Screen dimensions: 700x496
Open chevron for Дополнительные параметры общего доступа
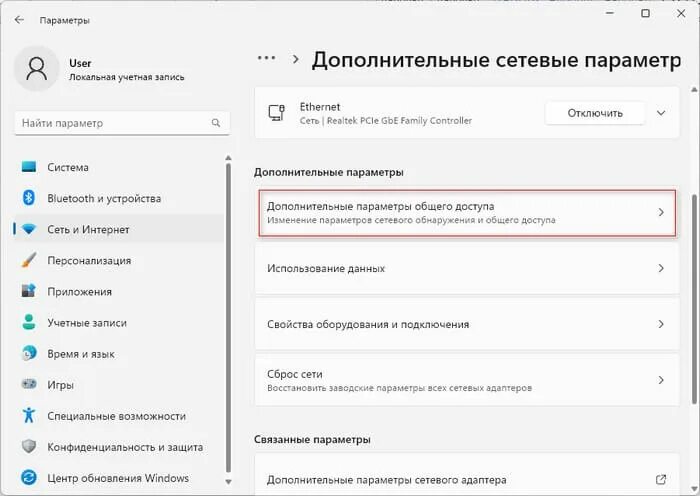coord(661,213)
